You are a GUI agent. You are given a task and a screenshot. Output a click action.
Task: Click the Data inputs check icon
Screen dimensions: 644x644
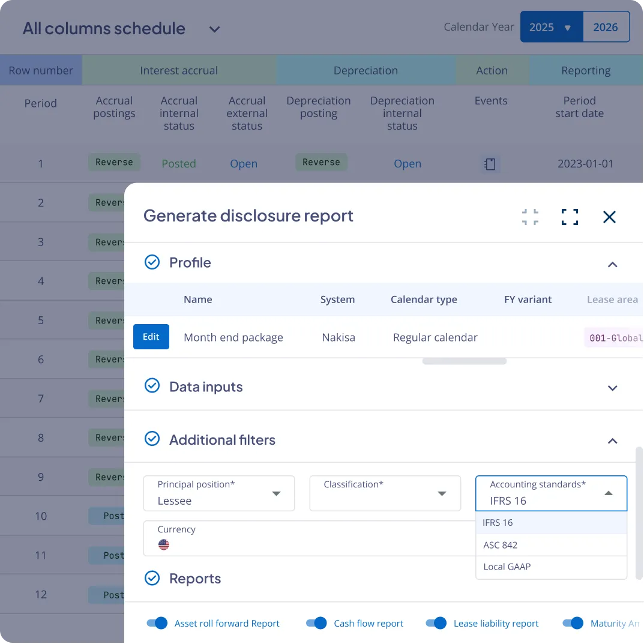(152, 386)
